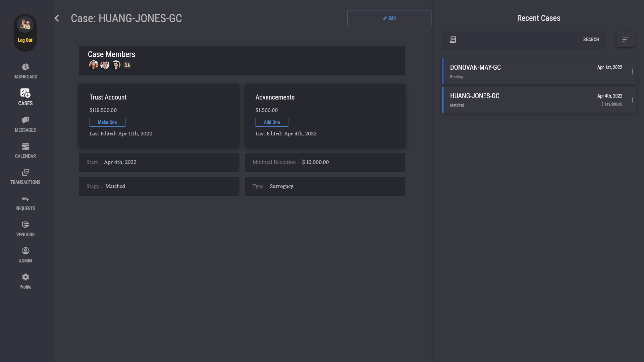Click Make One under Trust Account
Image resolution: width=644 pixels, height=362 pixels.
[107, 122]
